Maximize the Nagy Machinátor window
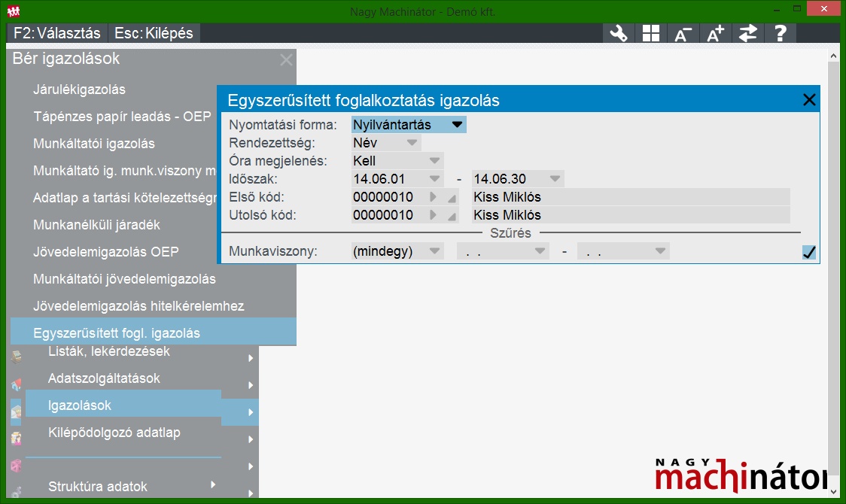 [x=797, y=8]
